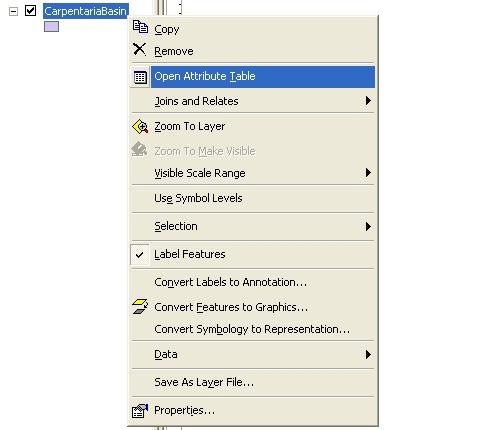490x430 pixels.
Task: Click the Remove X icon
Action: click(139, 49)
